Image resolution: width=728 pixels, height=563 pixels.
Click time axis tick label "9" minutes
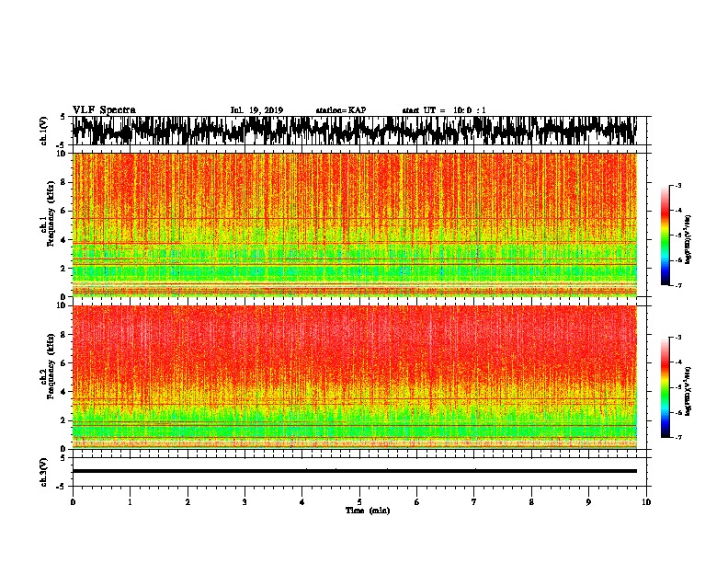pos(588,501)
